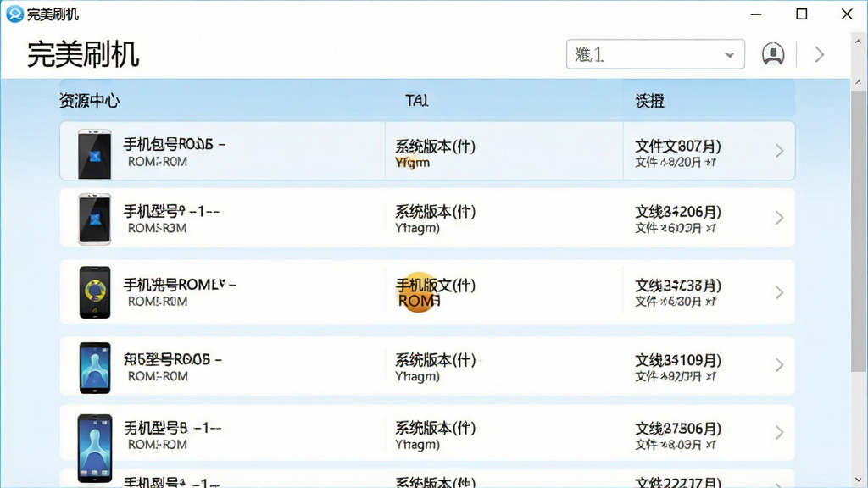Click 系统版本 text in the first row
The width and height of the screenshot is (868, 488).
coord(435,147)
